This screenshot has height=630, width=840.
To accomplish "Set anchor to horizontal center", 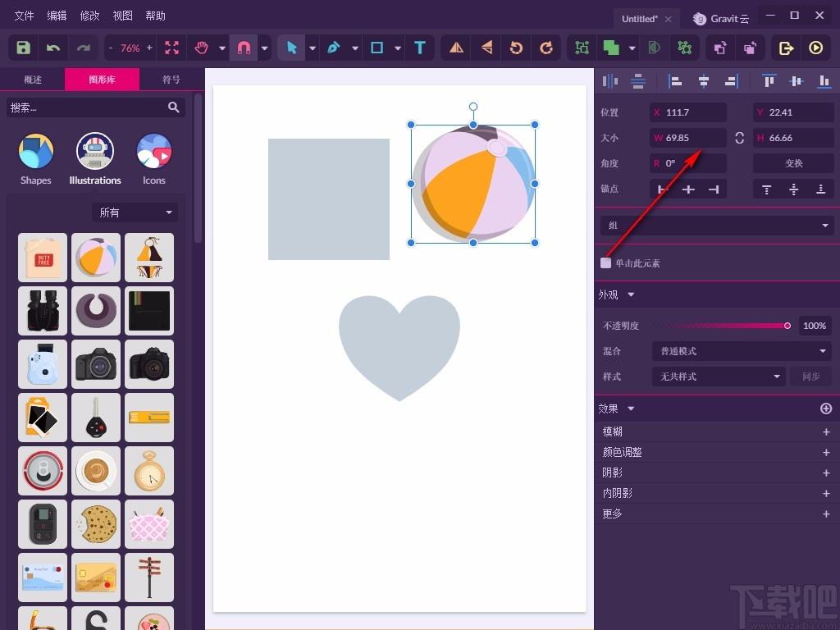I will point(688,189).
